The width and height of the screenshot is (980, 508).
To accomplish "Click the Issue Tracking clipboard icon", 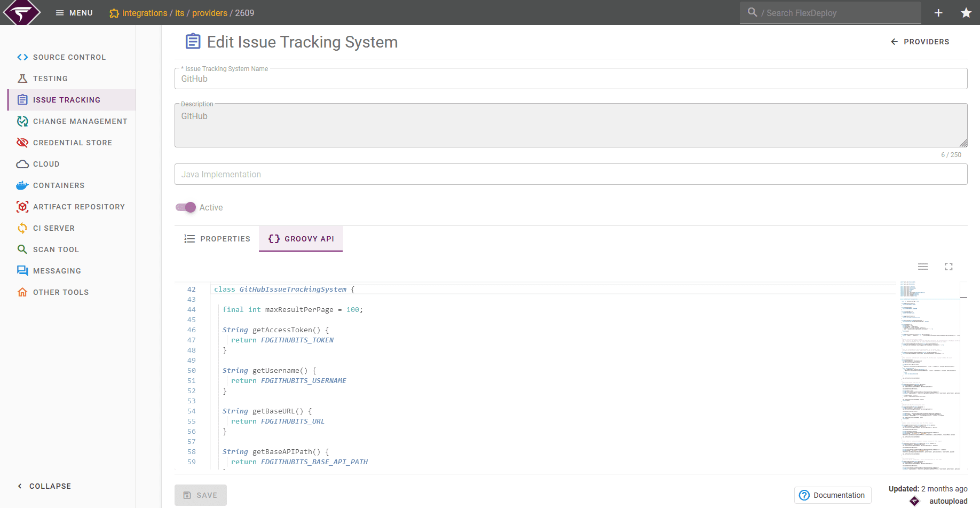I will [22, 100].
